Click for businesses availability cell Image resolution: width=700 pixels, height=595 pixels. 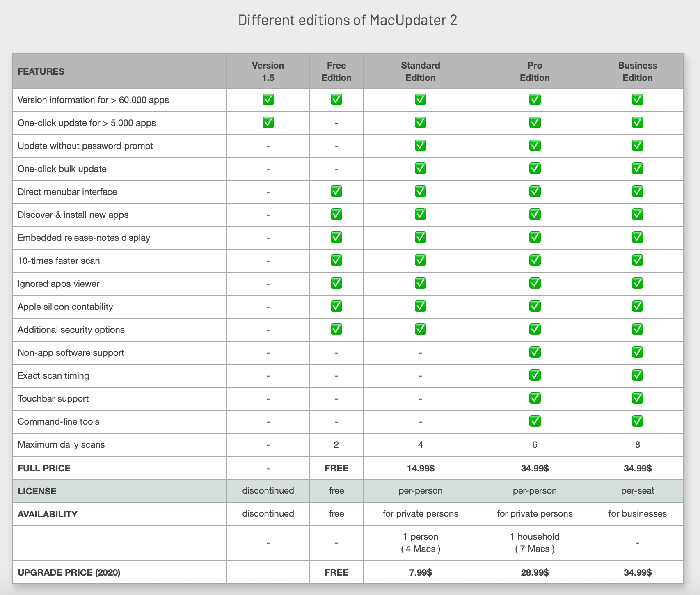click(638, 514)
